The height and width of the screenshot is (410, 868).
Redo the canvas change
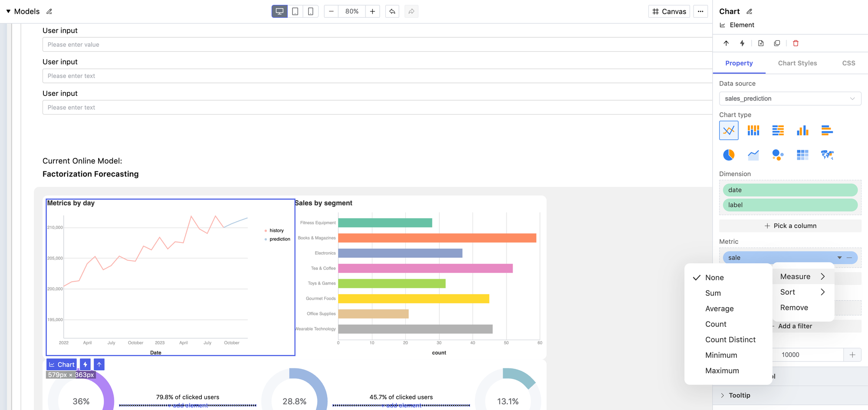(x=411, y=12)
